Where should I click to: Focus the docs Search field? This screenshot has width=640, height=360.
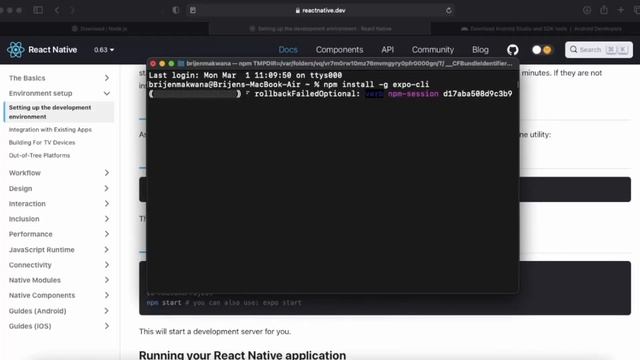(599, 50)
